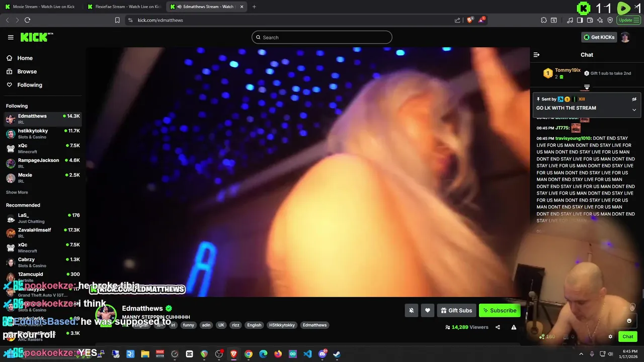Expand pinned message chevron

pyautogui.click(x=634, y=110)
